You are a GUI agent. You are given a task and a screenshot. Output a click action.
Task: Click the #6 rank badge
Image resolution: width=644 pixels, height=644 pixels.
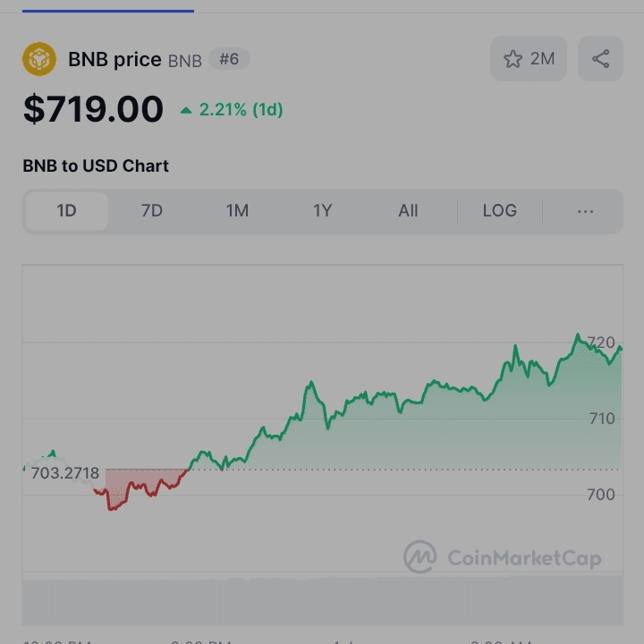pos(229,59)
